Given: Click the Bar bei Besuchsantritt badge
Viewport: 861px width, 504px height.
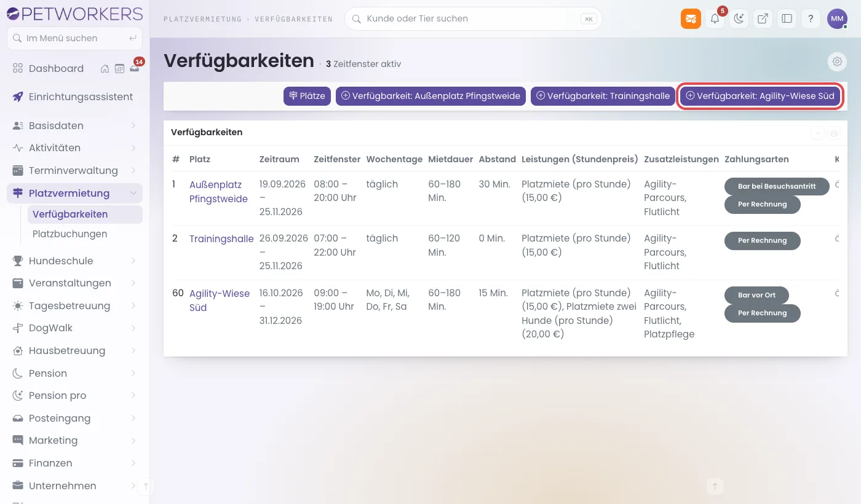Looking at the screenshot, I should [777, 186].
